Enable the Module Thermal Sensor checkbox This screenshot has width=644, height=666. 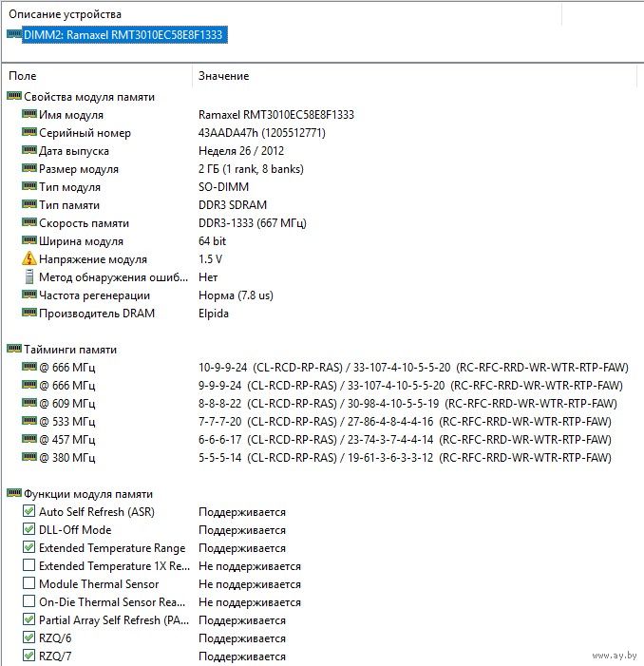(28, 584)
